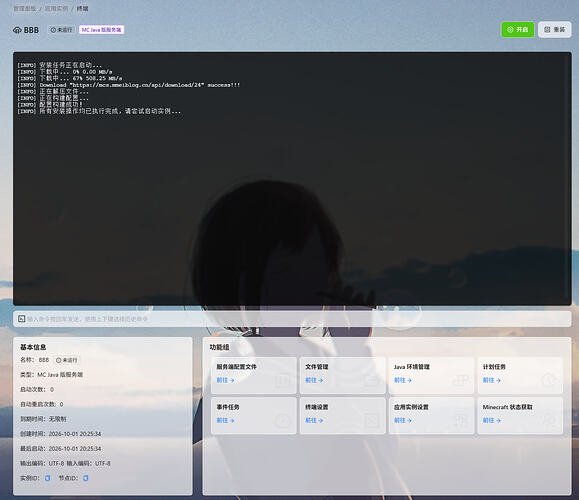
Task: Click the purple MC Java 版服务端 tag
Action: tap(102, 30)
